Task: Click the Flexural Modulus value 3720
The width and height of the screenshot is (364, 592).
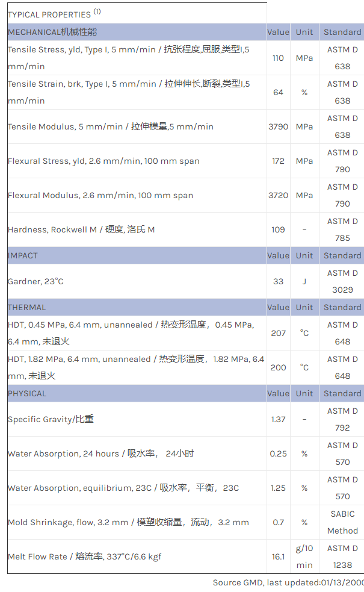Action: [278, 195]
